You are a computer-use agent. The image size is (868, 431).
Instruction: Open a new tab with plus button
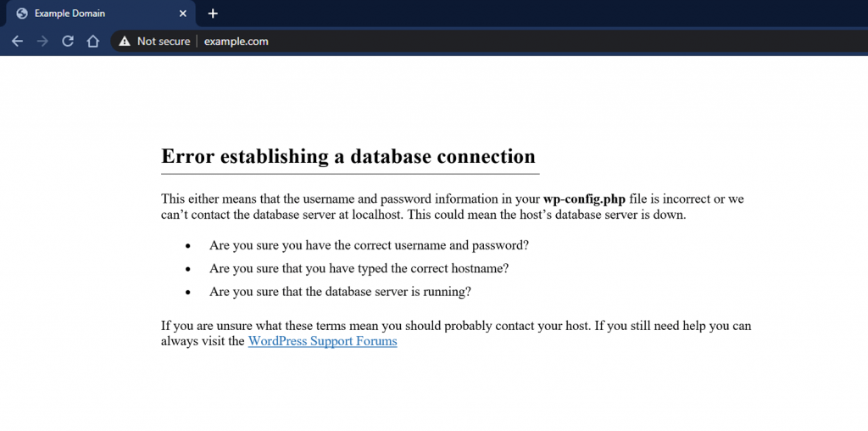coord(213,14)
